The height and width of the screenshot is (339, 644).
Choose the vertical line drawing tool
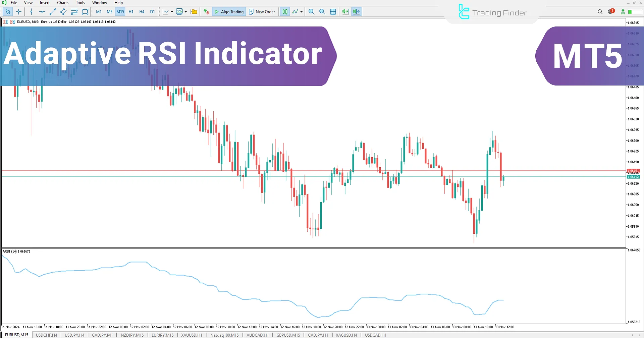31,12
